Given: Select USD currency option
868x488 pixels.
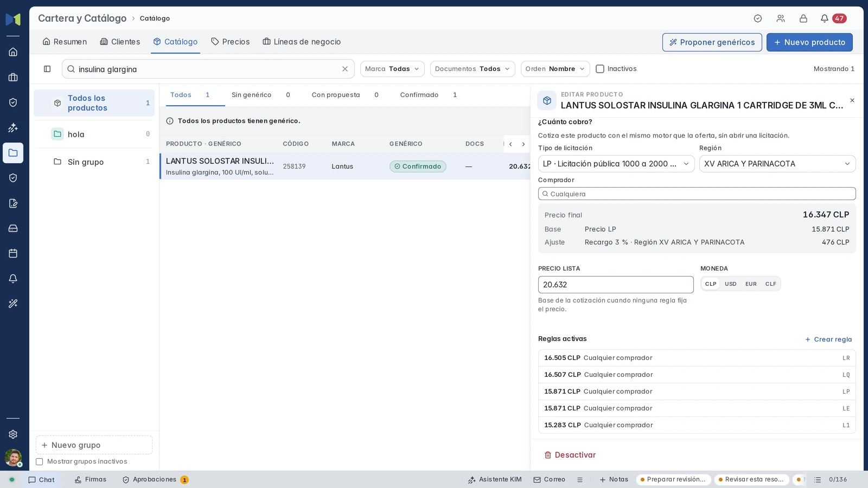Looking at the screenshot, I should pos(731,284).
